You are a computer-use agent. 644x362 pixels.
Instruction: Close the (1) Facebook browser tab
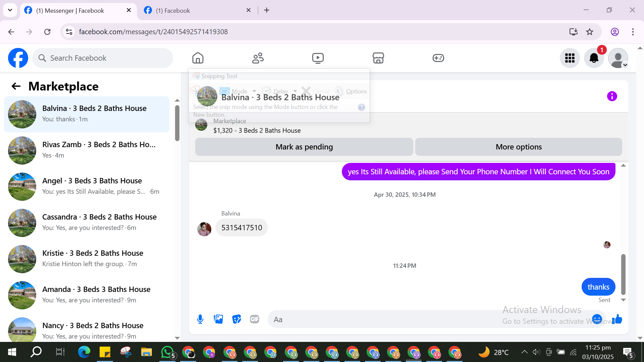(x=249, y=10)
